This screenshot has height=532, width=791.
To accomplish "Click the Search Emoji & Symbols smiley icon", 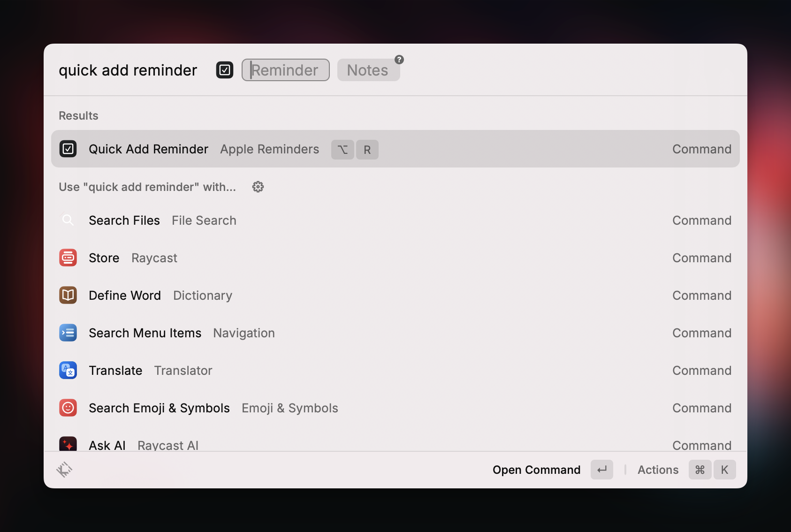I will click(x=68, y=408).
